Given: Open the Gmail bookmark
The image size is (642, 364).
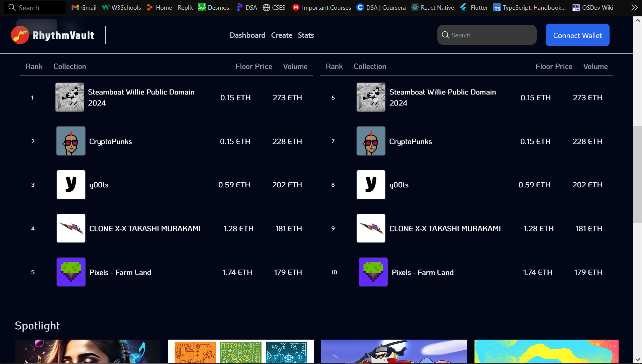Looking at the screenshot, I should pyautogui.click(x=84, y=7).
